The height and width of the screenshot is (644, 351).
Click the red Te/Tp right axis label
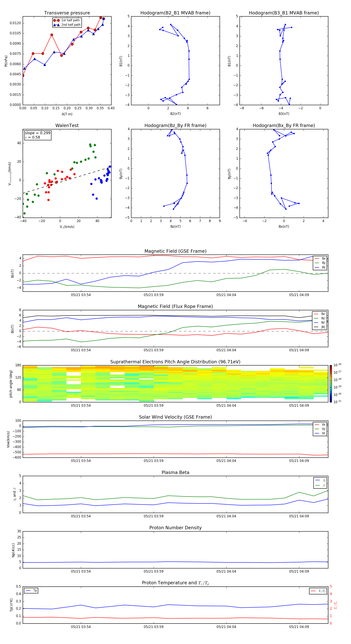coord(336,605)
